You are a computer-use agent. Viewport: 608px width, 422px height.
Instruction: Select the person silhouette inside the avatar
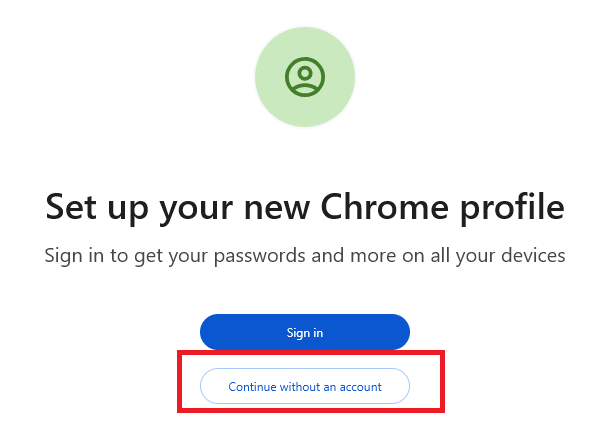coord(304,77)
